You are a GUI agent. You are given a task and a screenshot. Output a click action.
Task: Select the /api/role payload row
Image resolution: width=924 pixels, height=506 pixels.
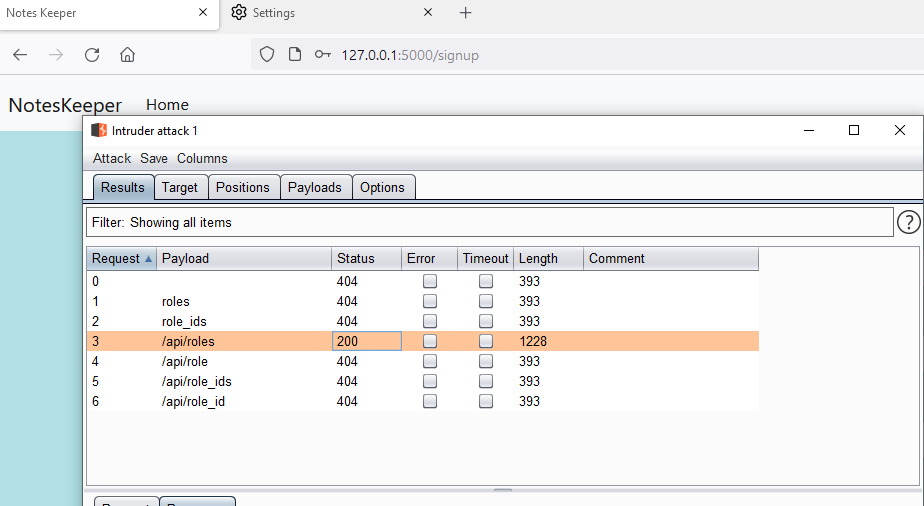tap(423, 361)
